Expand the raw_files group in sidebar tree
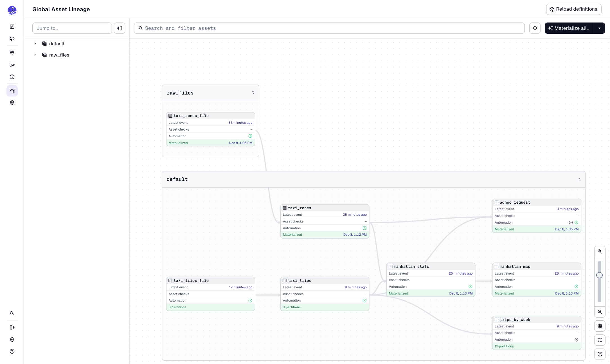610x364 pixels. click(x=35, y=55)
